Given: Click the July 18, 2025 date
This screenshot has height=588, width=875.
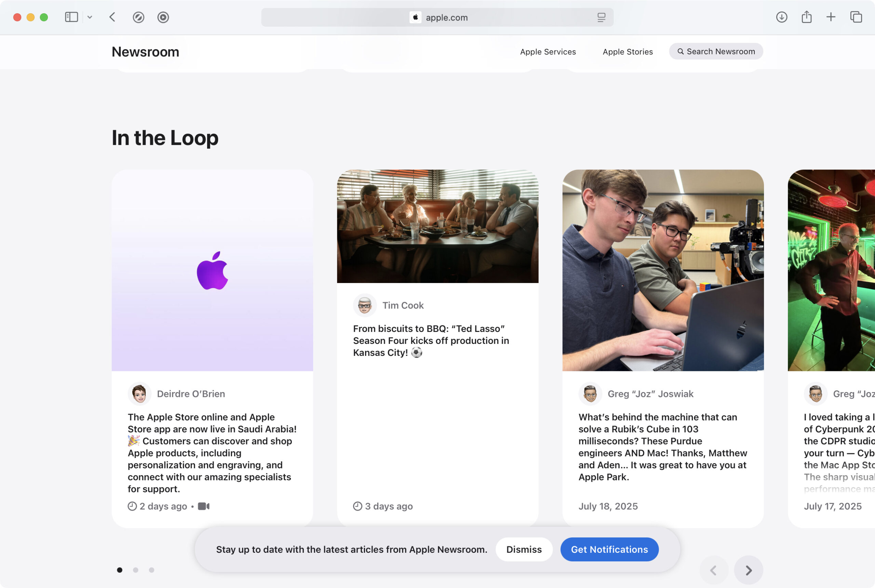Looking at the screenshot, I should [608, 506].
